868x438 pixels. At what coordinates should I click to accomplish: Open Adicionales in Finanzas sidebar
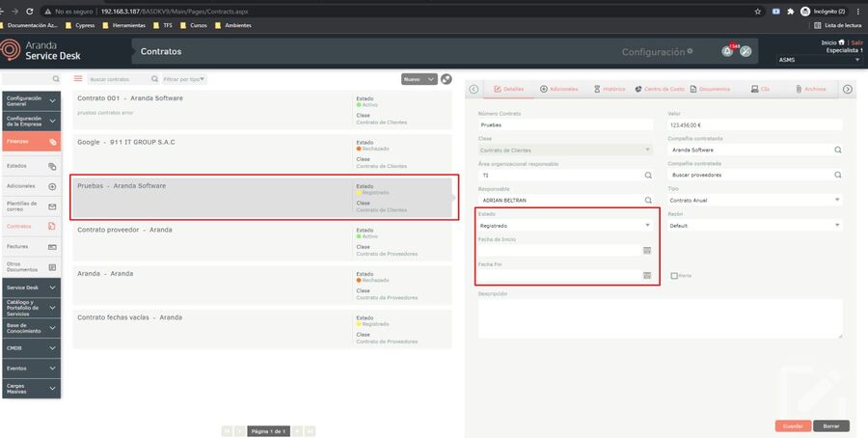pos(32,186)
